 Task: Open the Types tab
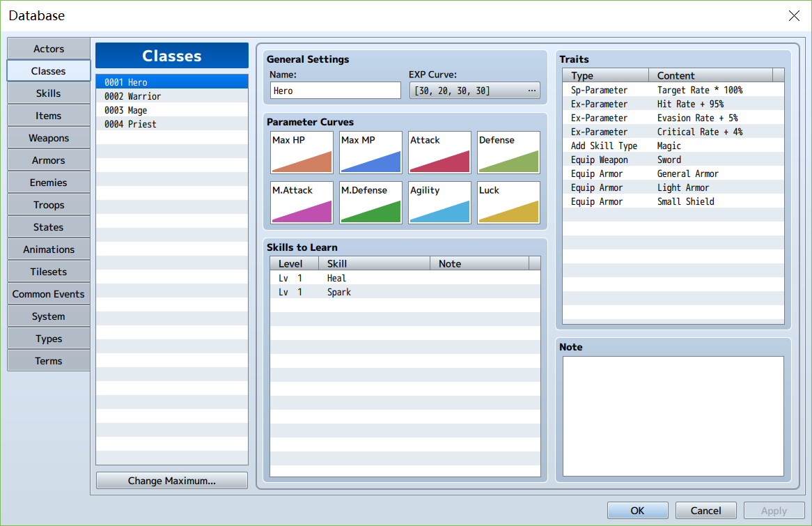coord(49,339)
